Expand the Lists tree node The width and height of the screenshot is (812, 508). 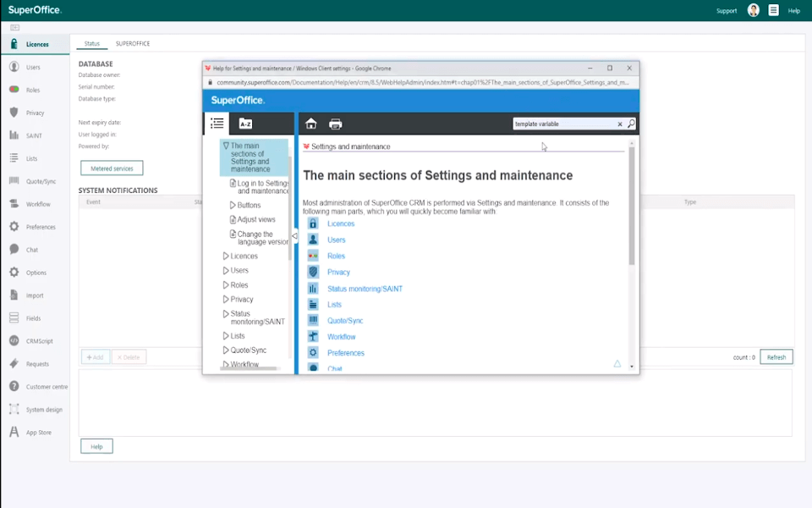(226, 336)
